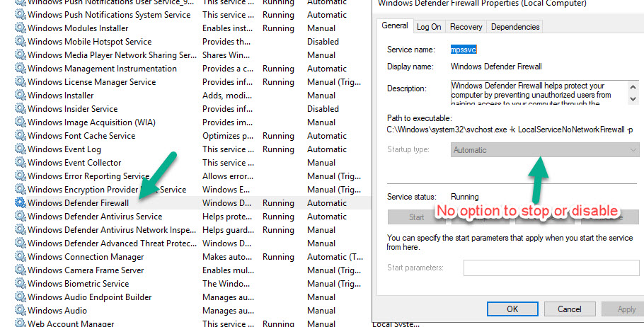
Task: Click 'Adds, modi...' description of Windows Installer
Action: [227, 96]
